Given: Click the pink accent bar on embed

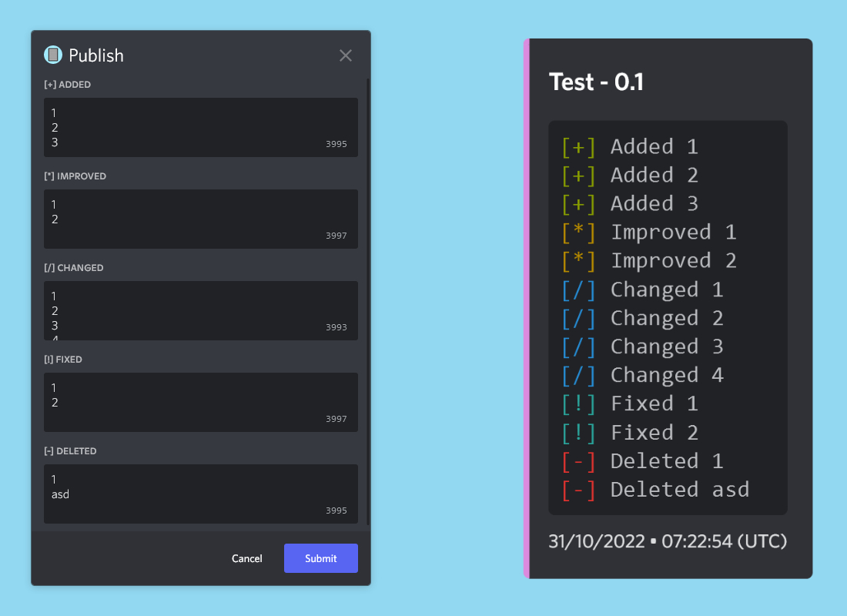Looking at the screenshot, I should (x=527, y=308).
